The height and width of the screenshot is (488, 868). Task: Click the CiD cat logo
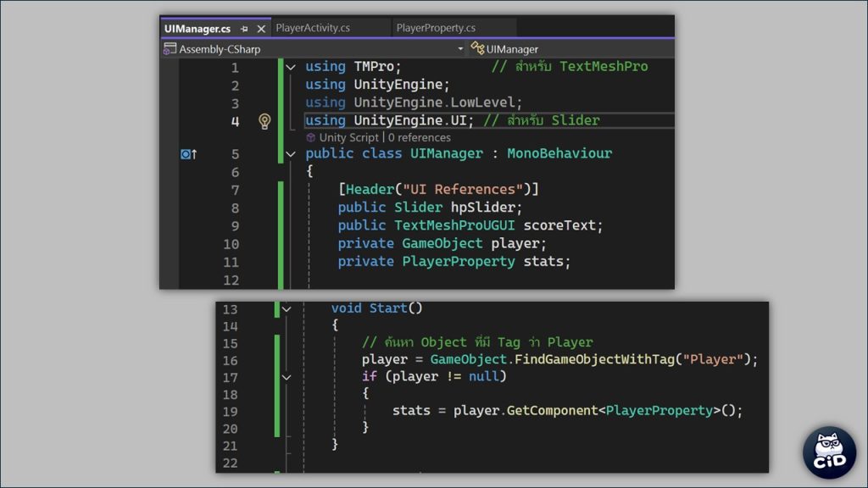[x=828, y=454]
